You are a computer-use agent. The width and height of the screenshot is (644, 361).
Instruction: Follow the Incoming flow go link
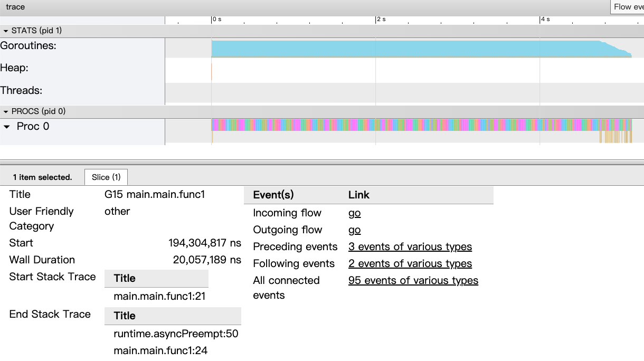click(x=354, y=213)
